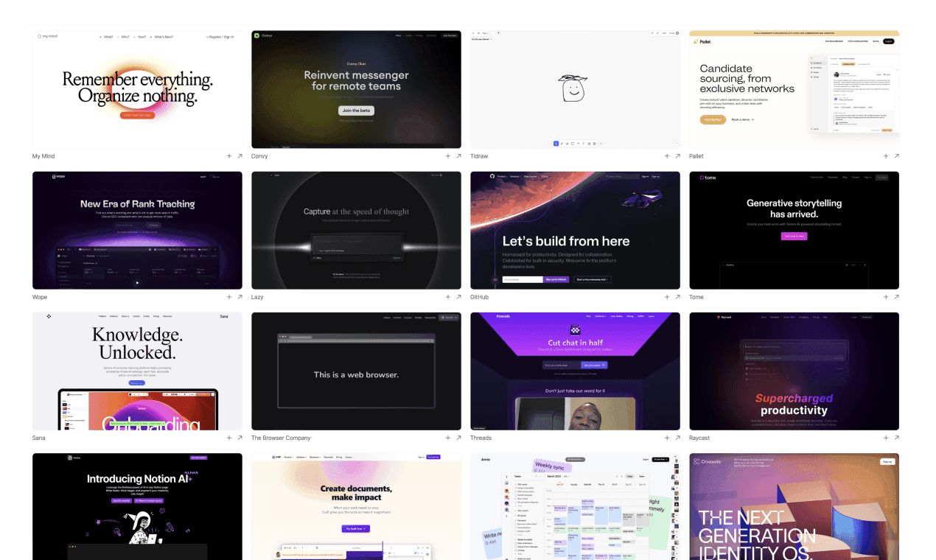Select the 'Create documents, make impact' thumbnail
The height and width of the screenshot is (560, 936).
356,506
